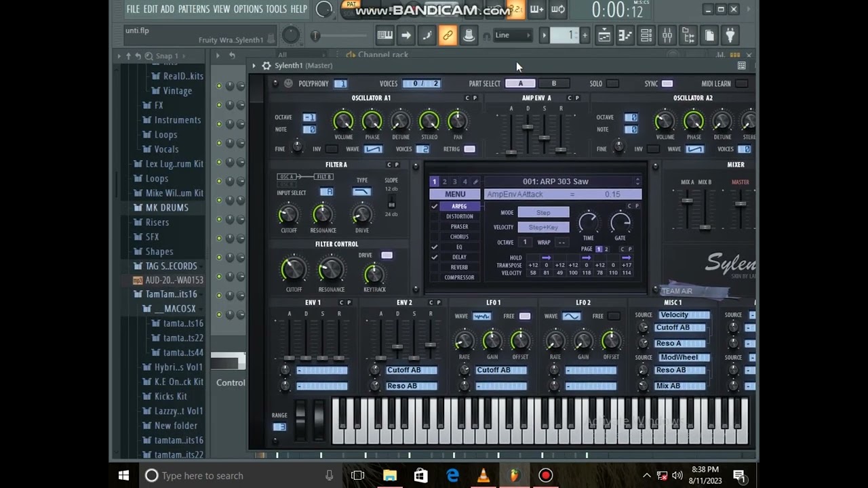The width and height of the screenshot is (868, 488).
Task: Open the plugin picker plug icon
Action: click(x=730, y=35)
